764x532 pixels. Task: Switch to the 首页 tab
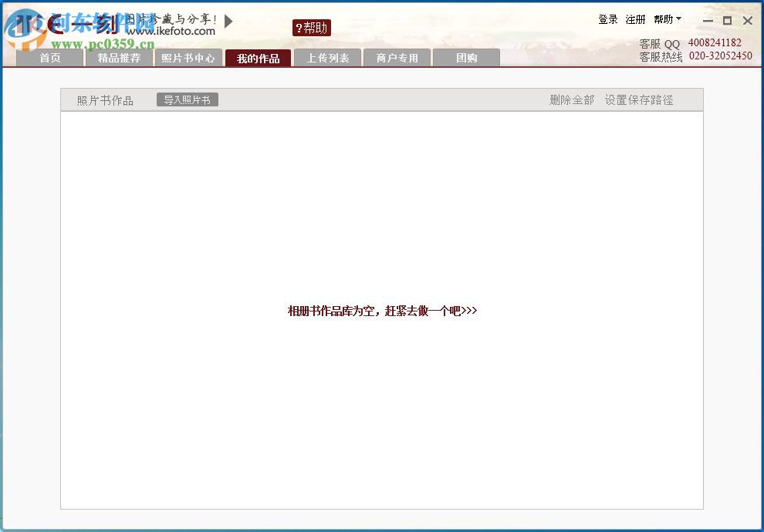pyautogui.click(x=49, y=57)
